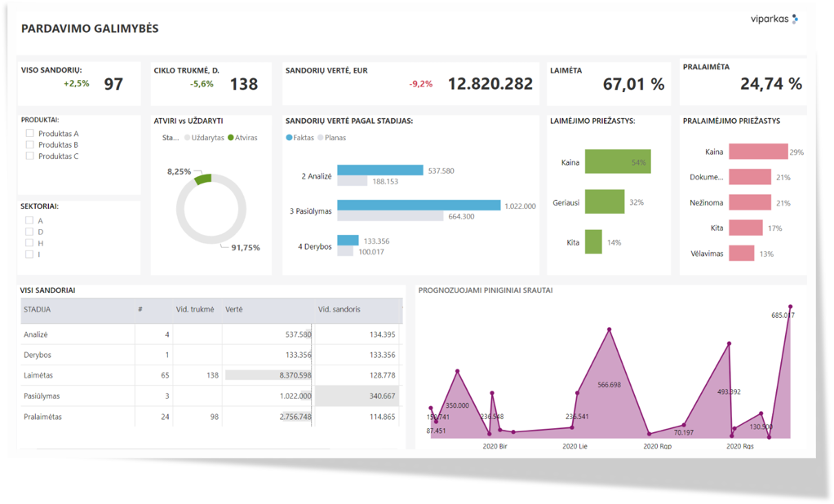Click the green Atviras donut chart segment
The width and height of the screenshot is (834, 504).
[x=203, y=179]
